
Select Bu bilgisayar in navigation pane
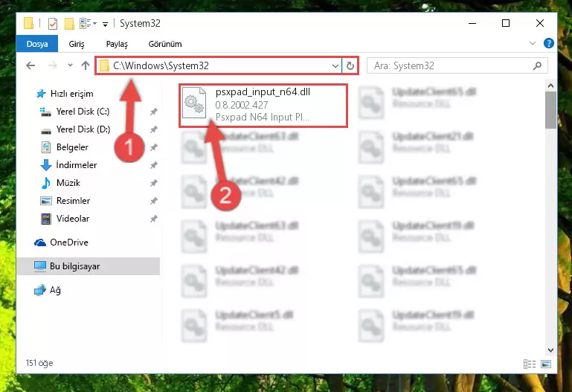tap(88, 266)
